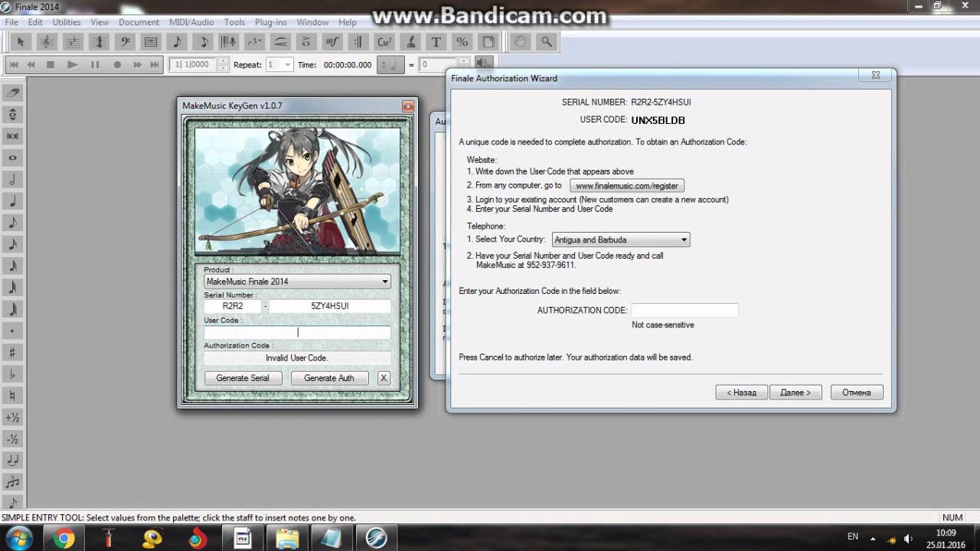Select the Key Signature tool
This screenshot has width=980, height=551.
point(73,42)
